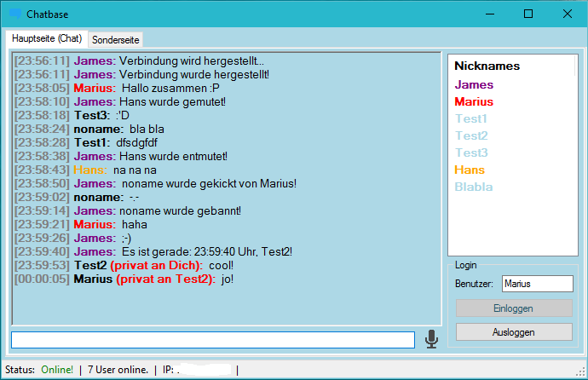Focus the Benutzer name field
The height and width of the screenshot is (380, 588).
[x=538, y=284]
